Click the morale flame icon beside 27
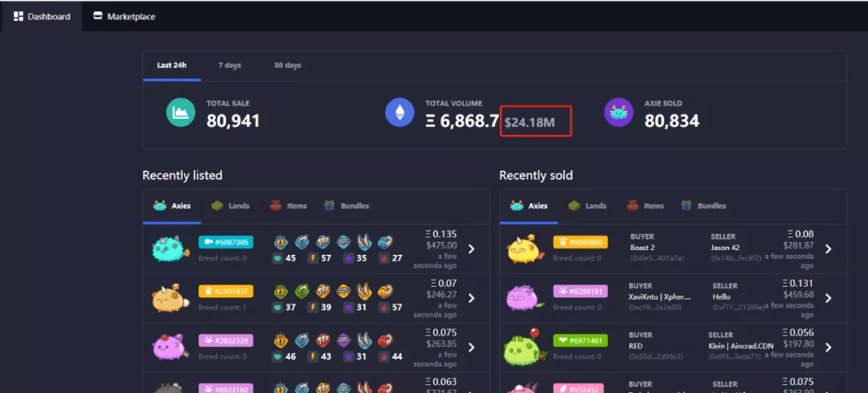Viewport: 868px width, 393px height. 383,258
